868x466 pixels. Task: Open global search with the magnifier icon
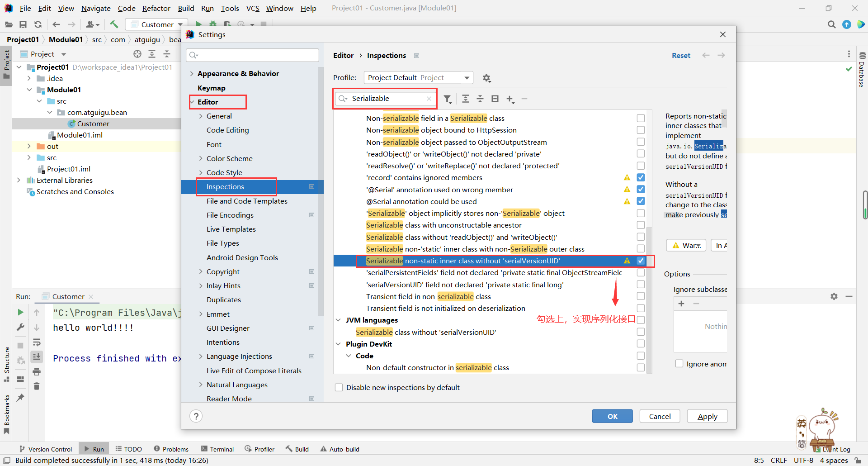pyautogui.click(x=831, y=24)
